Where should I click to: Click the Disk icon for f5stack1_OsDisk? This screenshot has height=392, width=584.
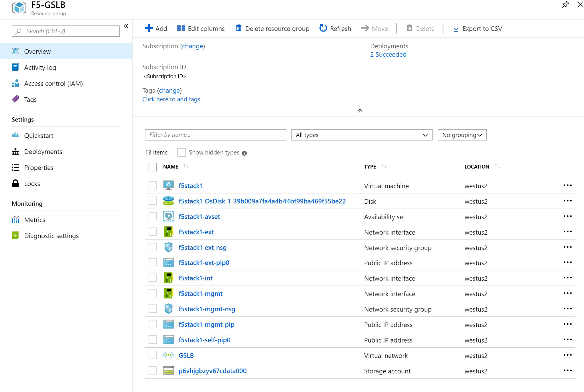[169, 201]
